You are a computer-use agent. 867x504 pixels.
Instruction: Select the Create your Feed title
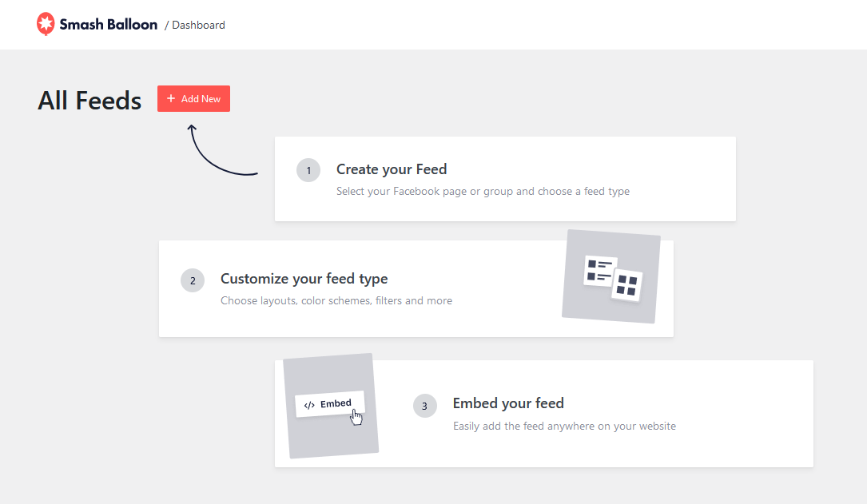pyautogui.click(x=392, y=169)
